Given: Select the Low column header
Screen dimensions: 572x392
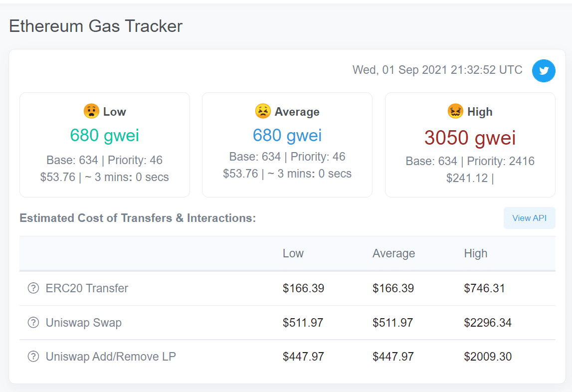Looking at the screenshot, I should click(x=293, y=253).
